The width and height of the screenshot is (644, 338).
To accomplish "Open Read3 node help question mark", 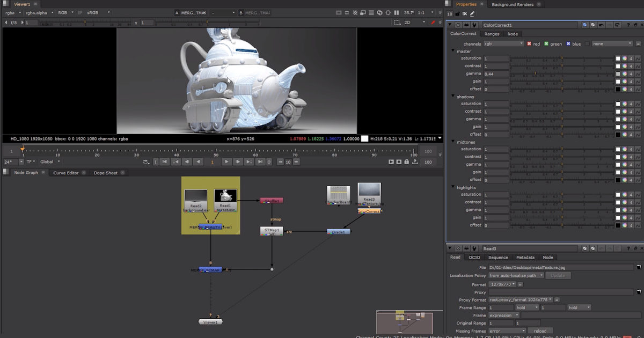I will click(x=628, y=248).
